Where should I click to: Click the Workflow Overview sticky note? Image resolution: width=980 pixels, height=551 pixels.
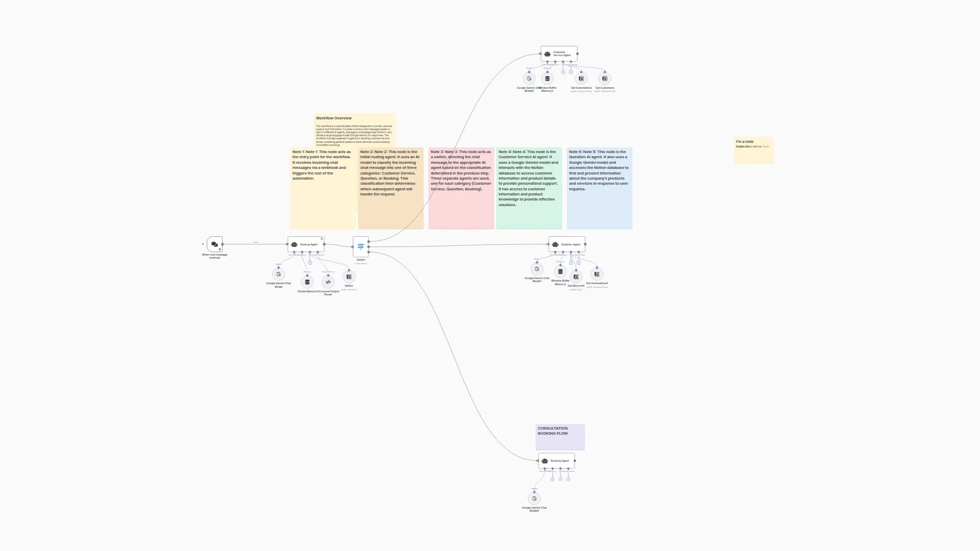tap(355, 130)
